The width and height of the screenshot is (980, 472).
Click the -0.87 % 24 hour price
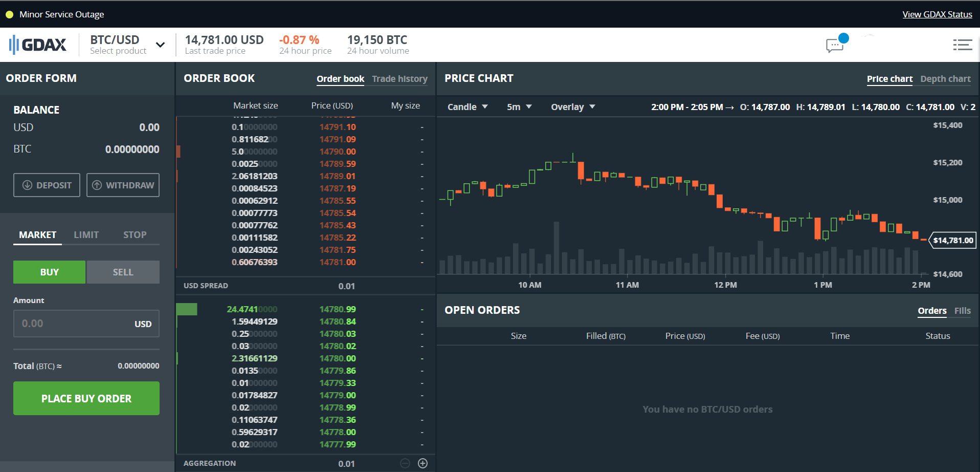(299, 40)
